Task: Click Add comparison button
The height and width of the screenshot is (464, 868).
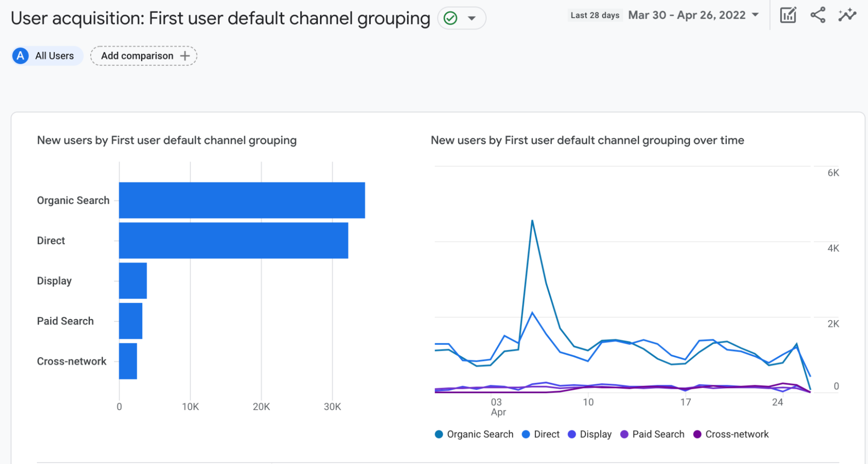Action: pos(144,56)
